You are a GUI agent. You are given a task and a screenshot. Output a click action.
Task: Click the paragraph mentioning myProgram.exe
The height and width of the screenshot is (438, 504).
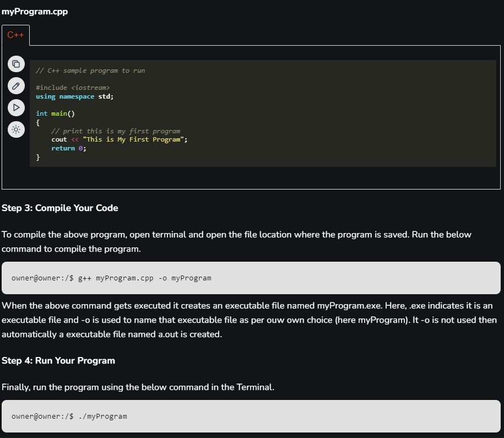point(250,320)
